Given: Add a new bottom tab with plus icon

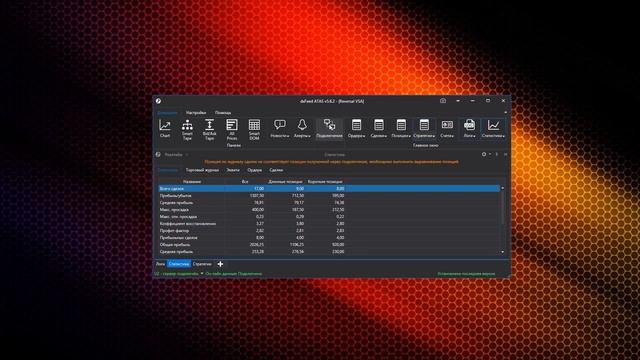Looking at the screenshot, I should pyautogui.click(x=220, y=264).
